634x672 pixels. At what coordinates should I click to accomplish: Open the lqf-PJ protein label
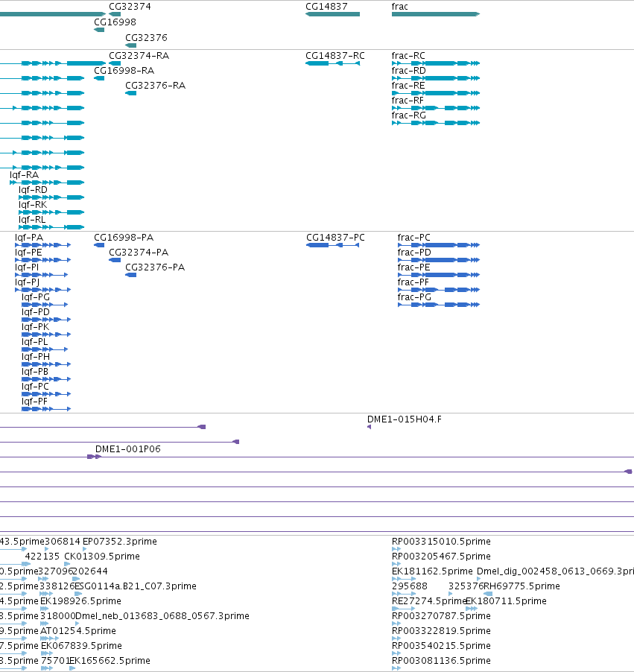click(x=27, y=282)
